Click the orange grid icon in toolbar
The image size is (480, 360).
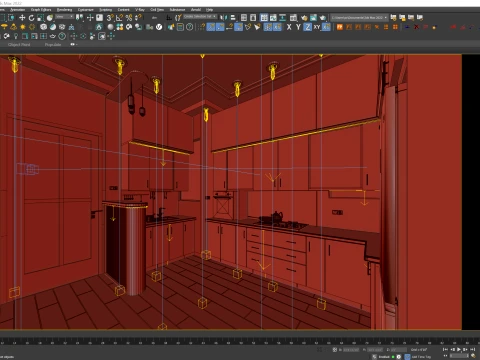[x=395, y=27]
